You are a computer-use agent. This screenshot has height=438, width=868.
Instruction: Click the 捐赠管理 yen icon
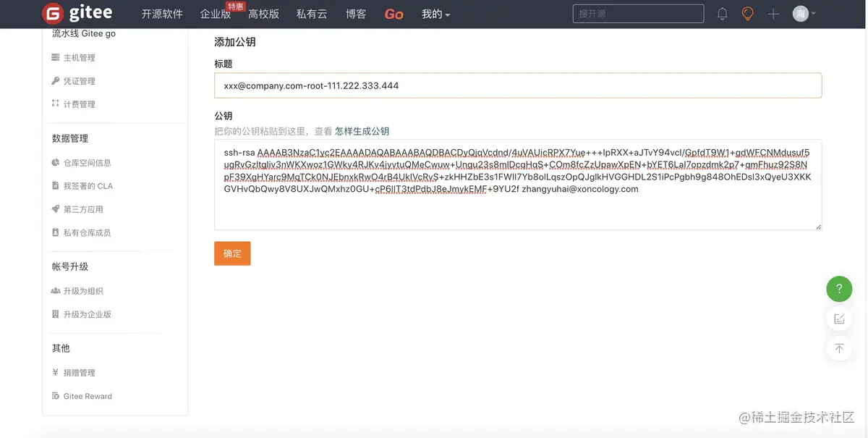click(56, 372)
